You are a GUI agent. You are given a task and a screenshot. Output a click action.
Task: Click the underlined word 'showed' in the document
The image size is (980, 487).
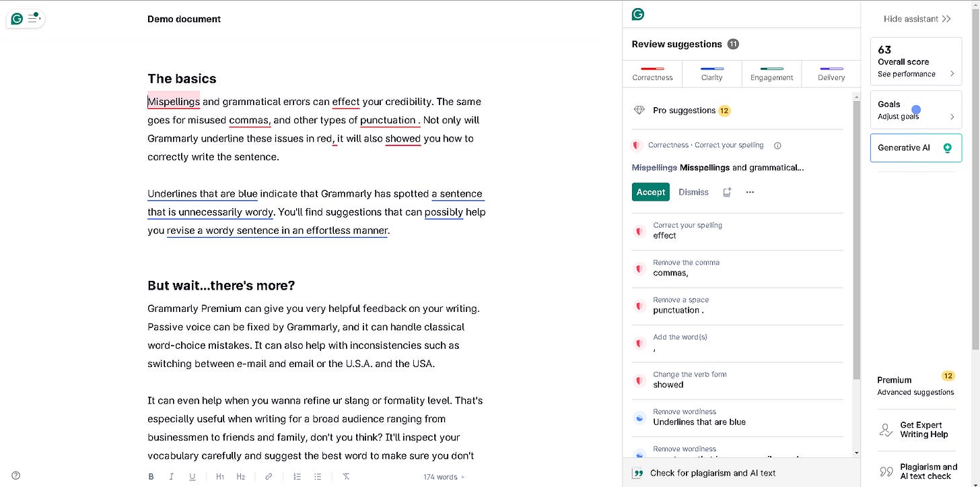pyautogui.click(x=403, y=139)
